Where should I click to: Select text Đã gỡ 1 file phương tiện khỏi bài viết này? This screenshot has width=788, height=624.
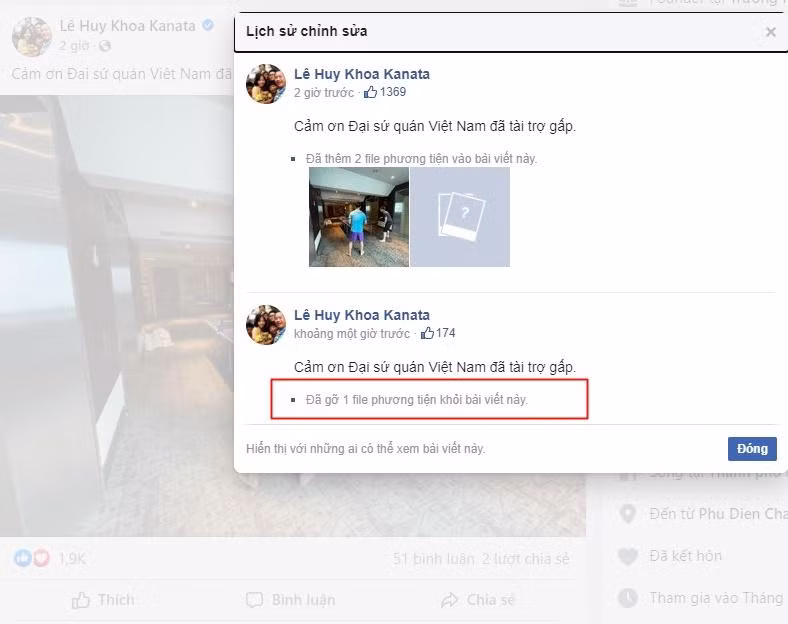[417, 400]
